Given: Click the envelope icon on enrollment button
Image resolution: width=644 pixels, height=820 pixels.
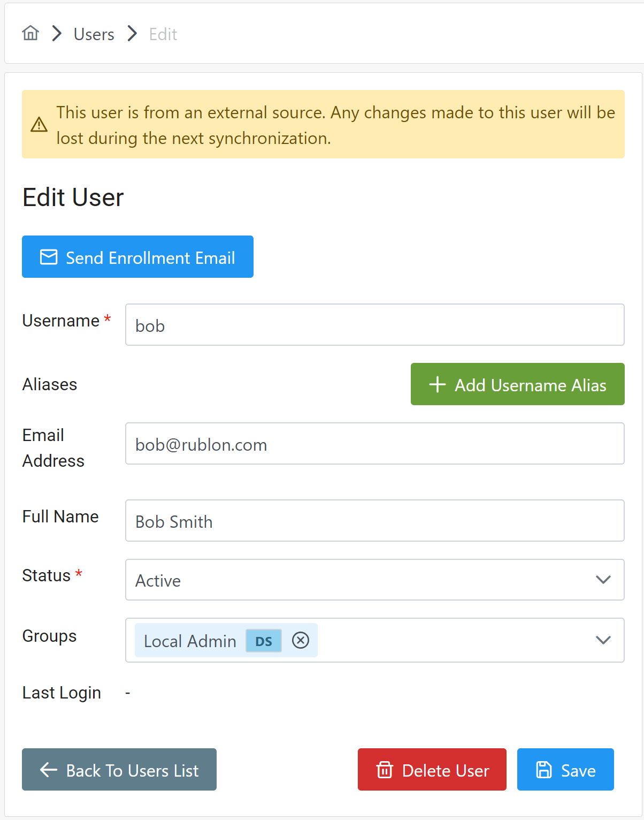Looking at the screenshot, I should coord(49,257).
